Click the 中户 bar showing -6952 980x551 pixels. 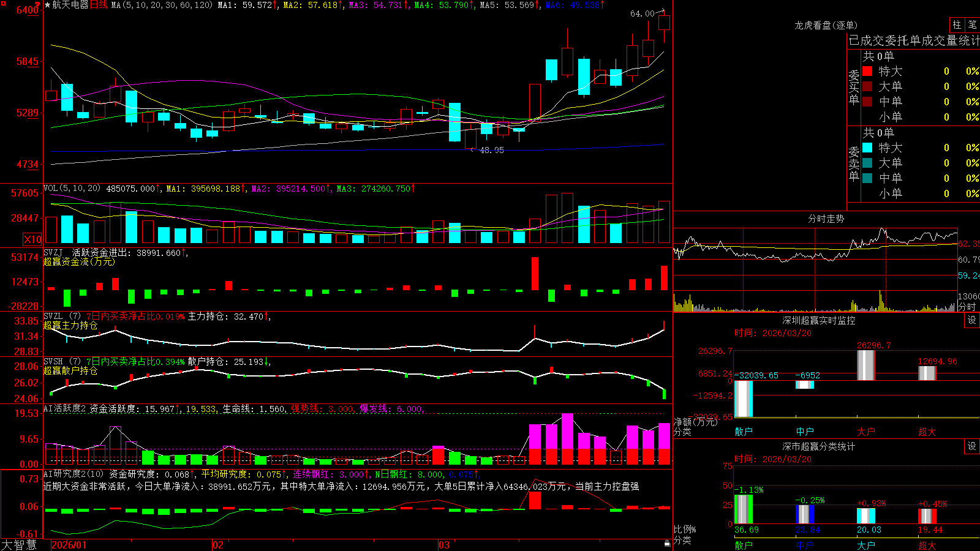[804, 384]
